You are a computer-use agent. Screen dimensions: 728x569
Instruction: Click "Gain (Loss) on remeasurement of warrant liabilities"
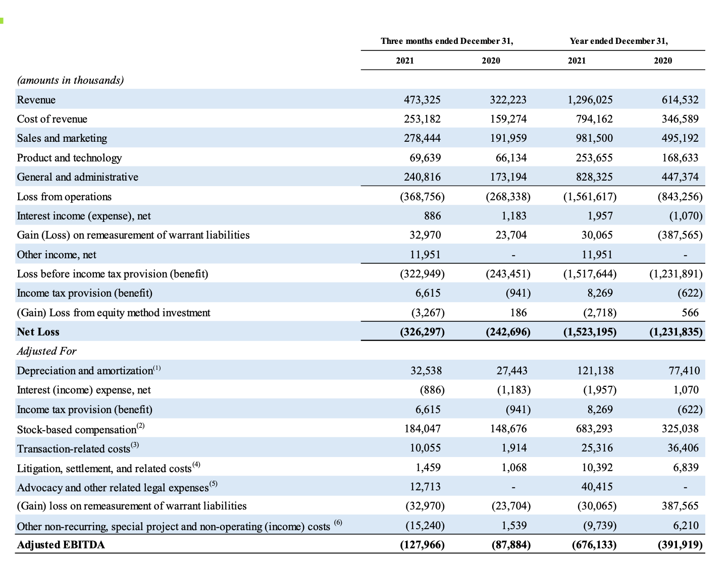click(x=133, y=235)
